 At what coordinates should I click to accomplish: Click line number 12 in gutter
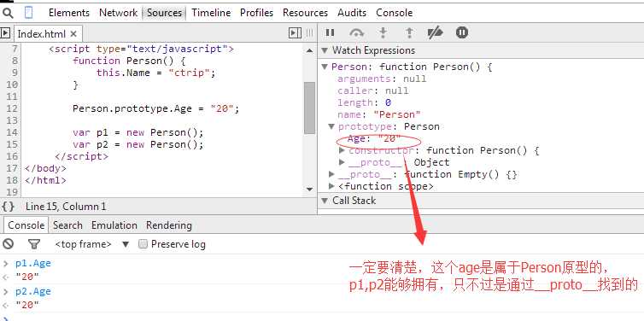pyautogui.click(x=12, y=108)
